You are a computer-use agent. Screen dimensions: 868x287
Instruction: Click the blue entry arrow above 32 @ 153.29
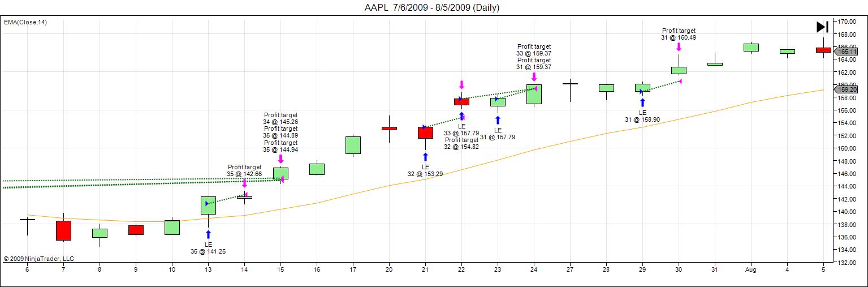tap(425, 157)
